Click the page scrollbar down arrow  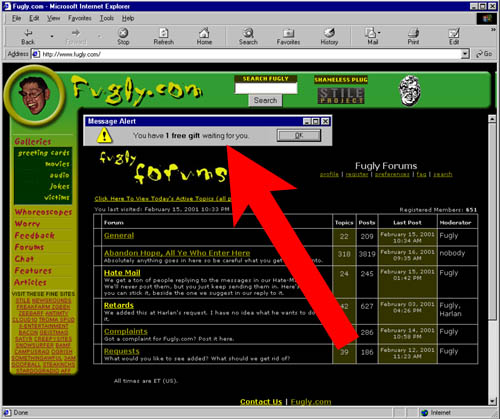(x=492, y=401)
